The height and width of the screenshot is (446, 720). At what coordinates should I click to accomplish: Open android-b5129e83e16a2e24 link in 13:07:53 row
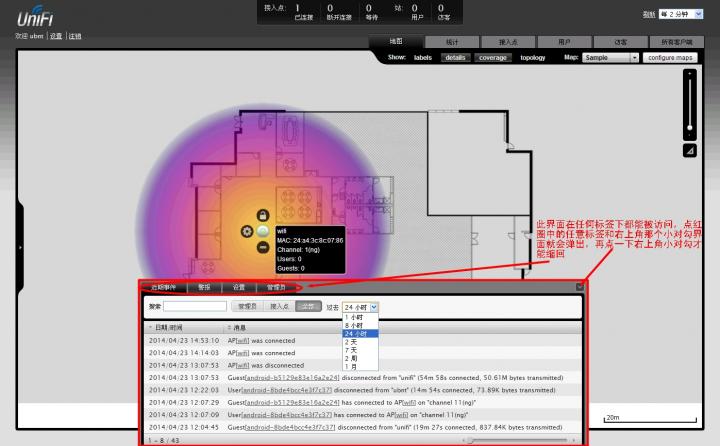click(292, 378)
